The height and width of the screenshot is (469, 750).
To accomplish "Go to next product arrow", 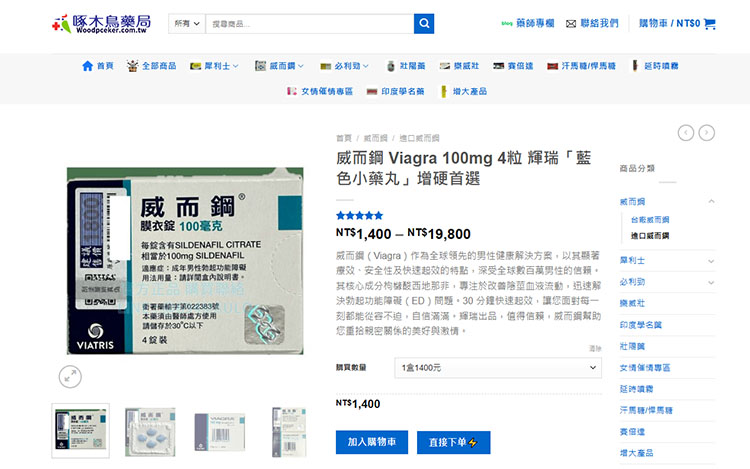I will click(706, 132).
